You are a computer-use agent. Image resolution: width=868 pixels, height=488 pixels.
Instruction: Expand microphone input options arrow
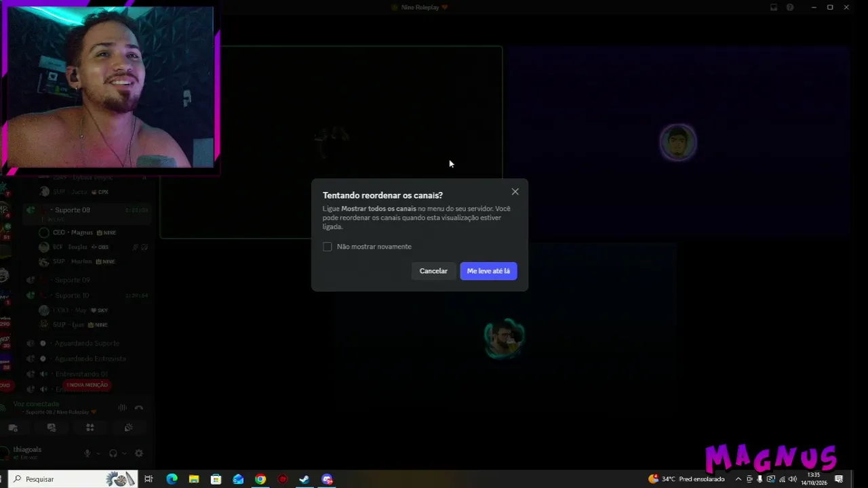click(x=98, y=453)
